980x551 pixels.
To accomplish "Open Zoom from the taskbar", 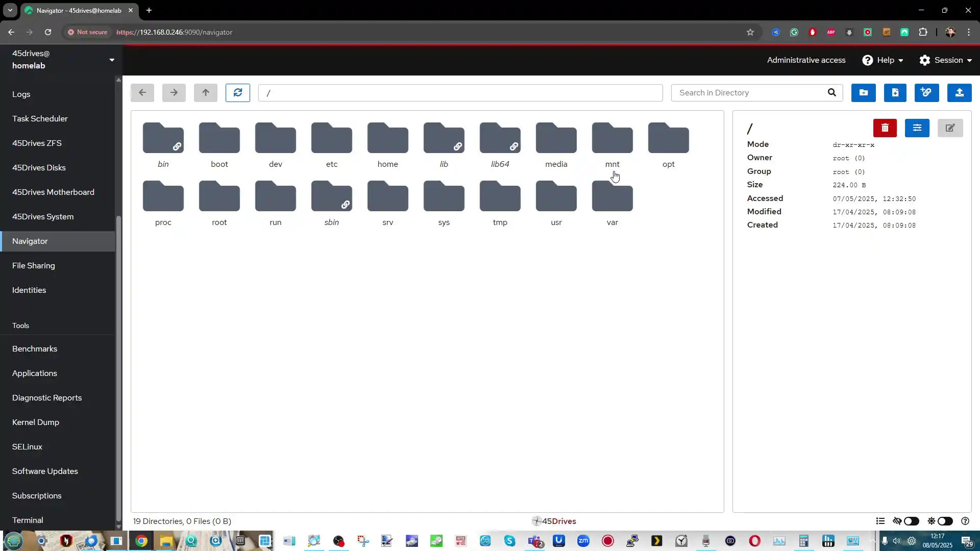I will 583,541.
